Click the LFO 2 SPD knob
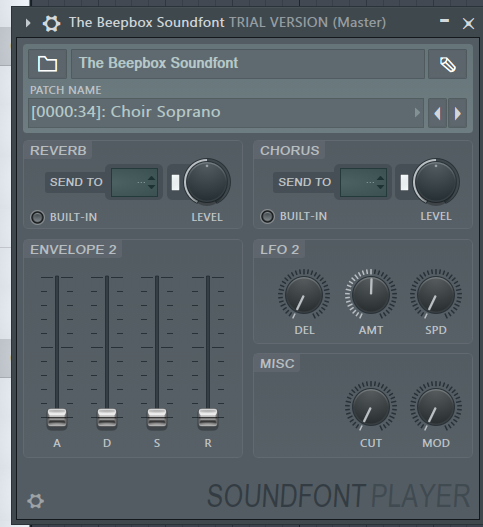This screenshot has height=527, width=483. 436,294
